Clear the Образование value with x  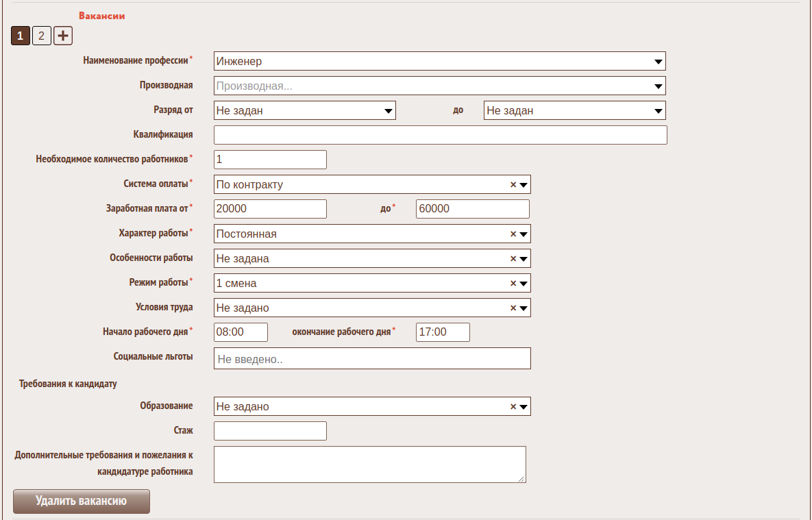(513, 407)
